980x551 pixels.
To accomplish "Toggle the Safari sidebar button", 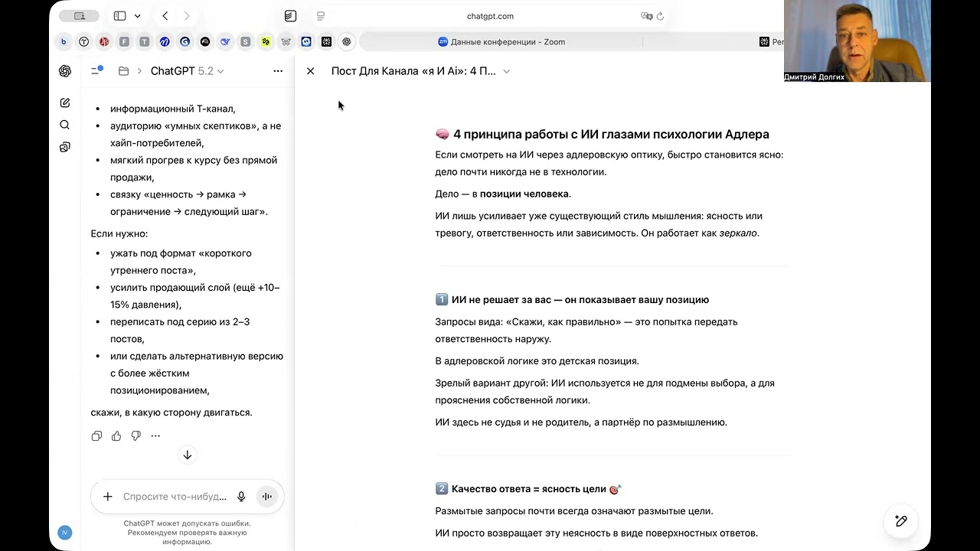I will [119, 16].
